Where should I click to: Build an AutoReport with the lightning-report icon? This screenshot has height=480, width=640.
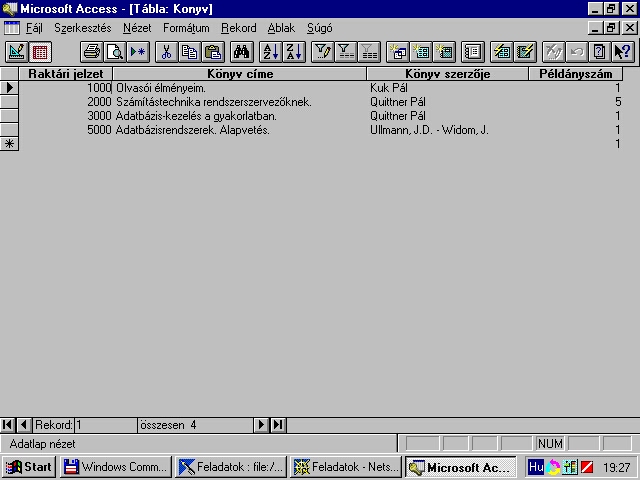(524, 52)
